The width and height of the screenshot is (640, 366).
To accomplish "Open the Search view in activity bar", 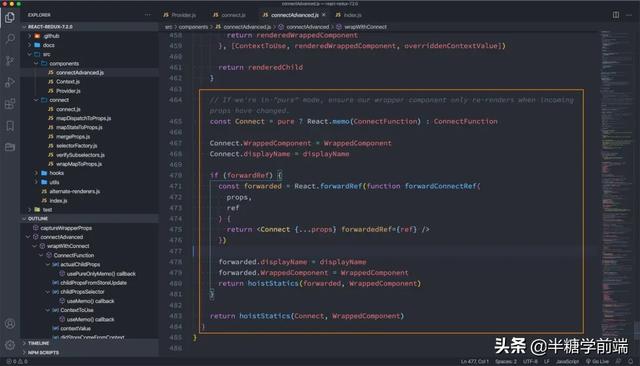I will pyautogui.click(x=10, y=39).
